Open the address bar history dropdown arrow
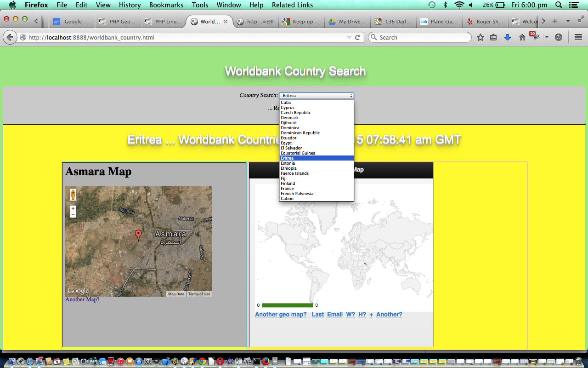The image size is (588, 368). (x=350, y=37)
